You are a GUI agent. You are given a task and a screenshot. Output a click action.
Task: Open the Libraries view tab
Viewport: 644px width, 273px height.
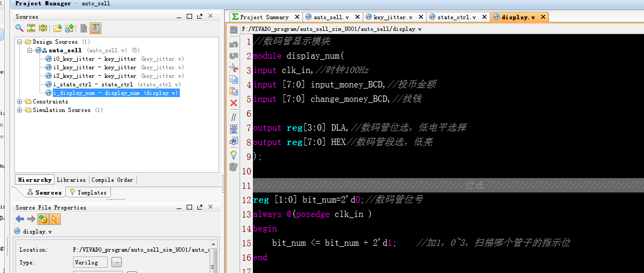pyautogui.click(x=71, y=180)
